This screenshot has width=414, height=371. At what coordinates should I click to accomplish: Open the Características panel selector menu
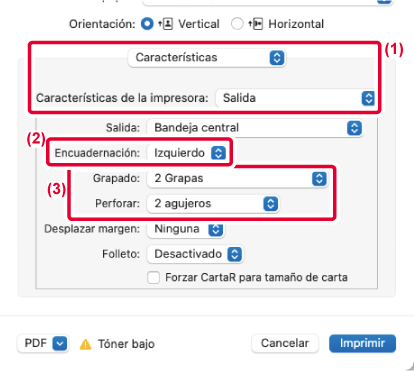(x=207, y=58)
